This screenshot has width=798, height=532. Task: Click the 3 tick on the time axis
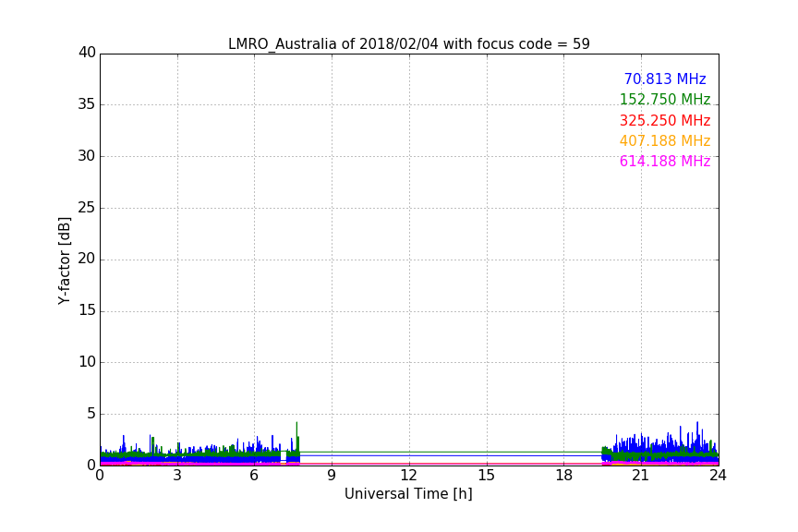tap(177, 476)
